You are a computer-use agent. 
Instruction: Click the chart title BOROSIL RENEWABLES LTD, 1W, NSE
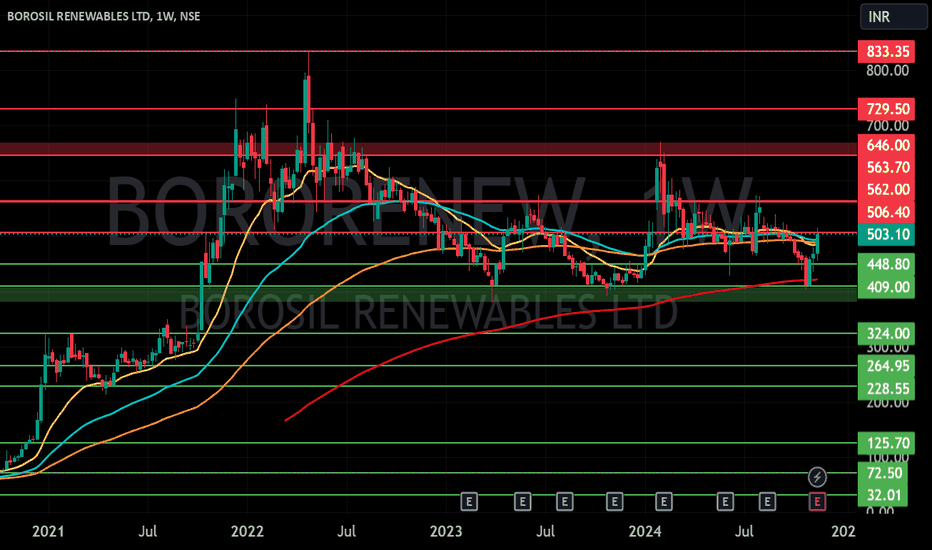[x=103, y=17]
